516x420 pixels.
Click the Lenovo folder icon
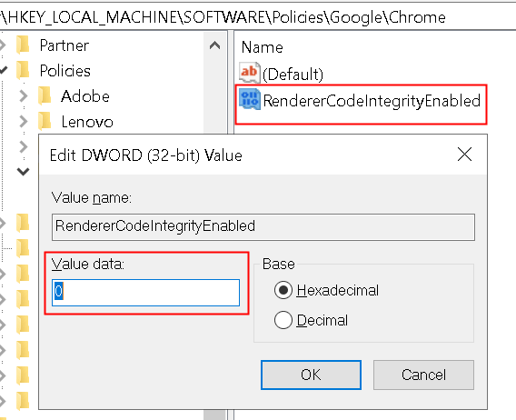point(45,121)
